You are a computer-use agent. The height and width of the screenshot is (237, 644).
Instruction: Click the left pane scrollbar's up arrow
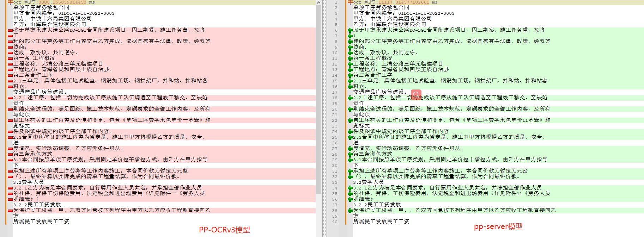pyautogui.click(x=319, y=2)
